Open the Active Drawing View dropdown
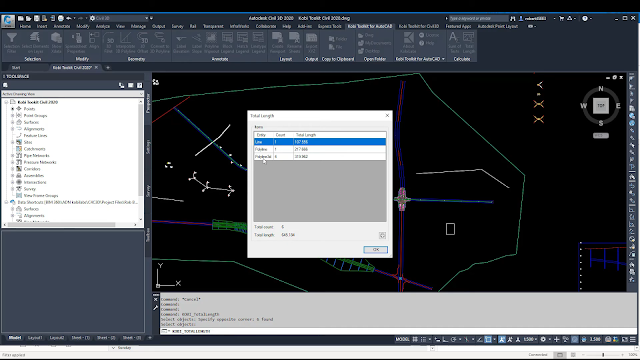The height and width of the screenshot is (360, 640). click(x=72, y=94)
